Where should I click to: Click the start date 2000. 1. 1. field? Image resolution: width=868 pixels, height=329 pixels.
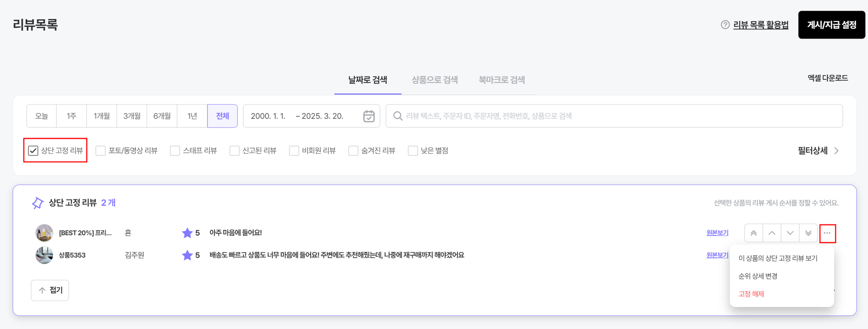[x=268, y=116]
